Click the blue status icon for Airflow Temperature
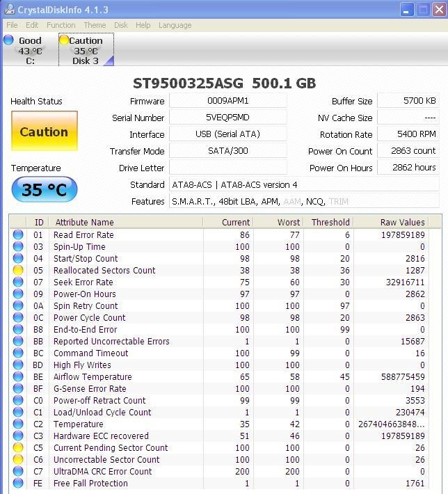 [x=18, y=376]
